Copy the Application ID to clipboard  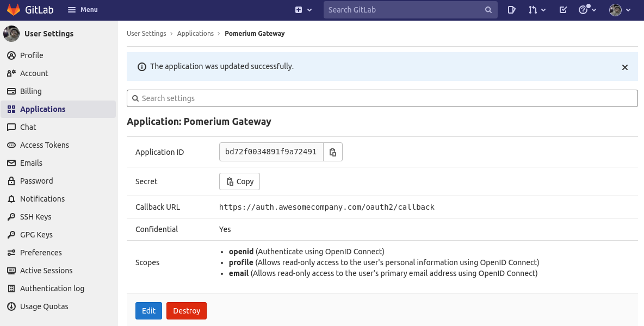click(x=333, y=152)
